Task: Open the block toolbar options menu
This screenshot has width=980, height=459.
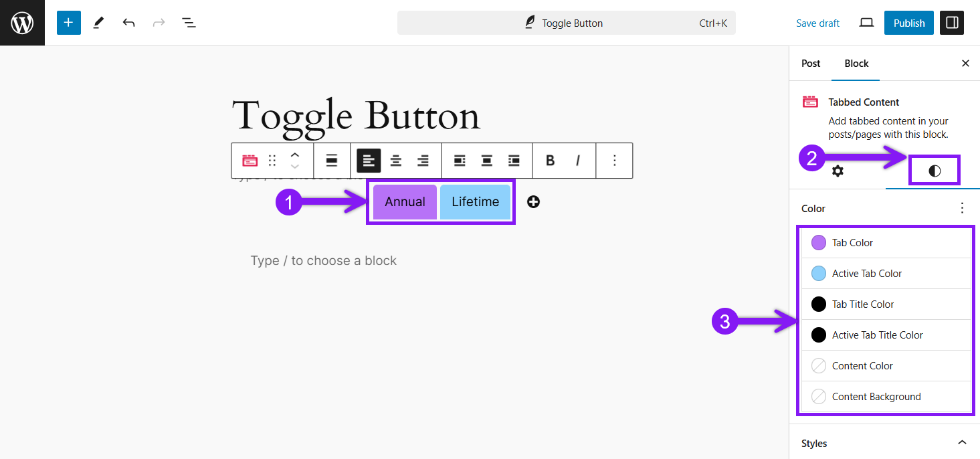Action: pyautogui.click(x=614, y=161)
